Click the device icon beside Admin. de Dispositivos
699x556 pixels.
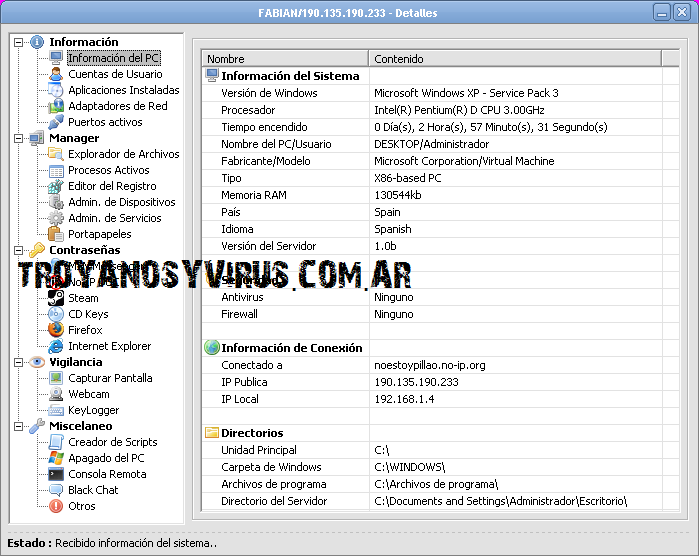coord(56,202)
